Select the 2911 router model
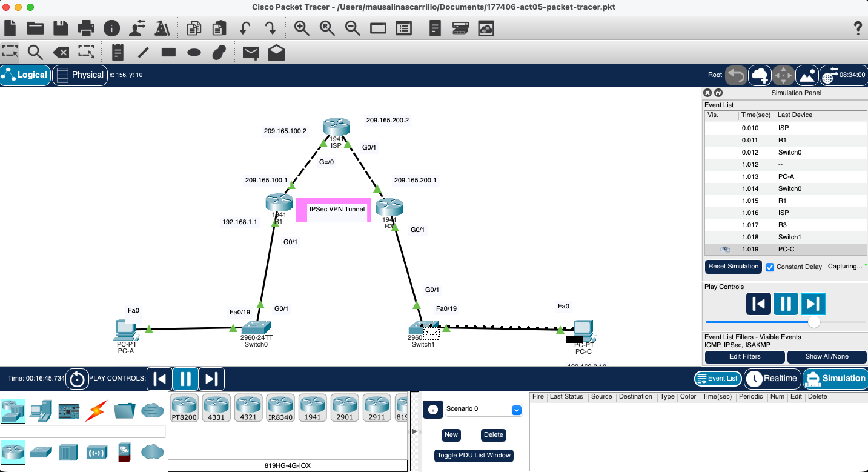This screenshot has height=472, width=868. (x=376, y=407)
